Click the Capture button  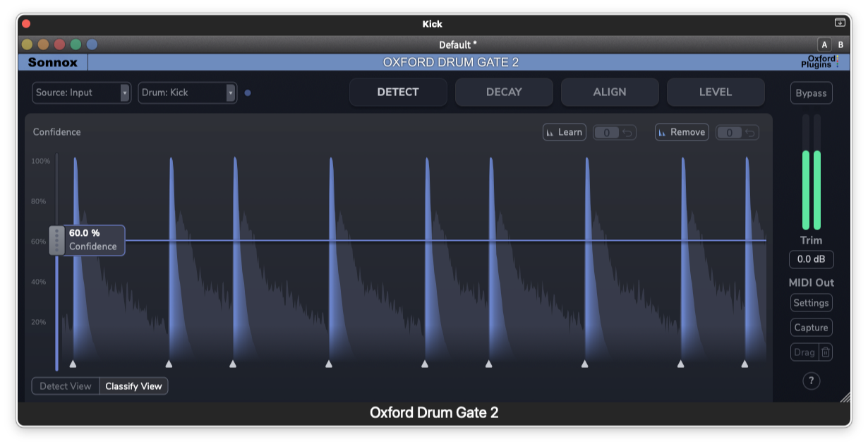point(811,328)
